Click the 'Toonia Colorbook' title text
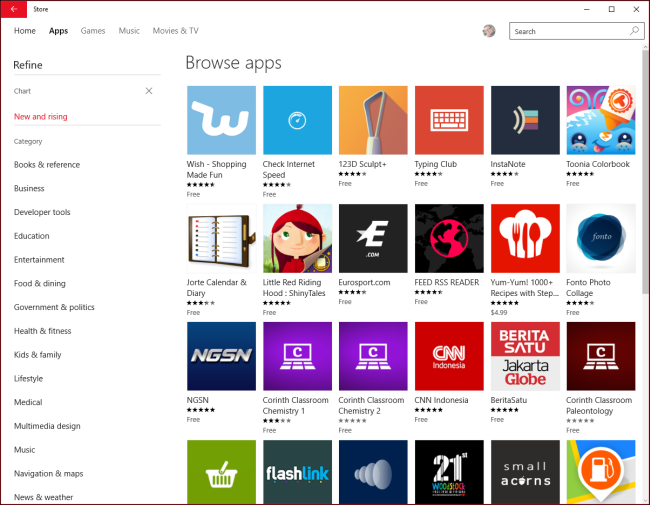Viewport: 650px width, 505px height. (598, 164)
